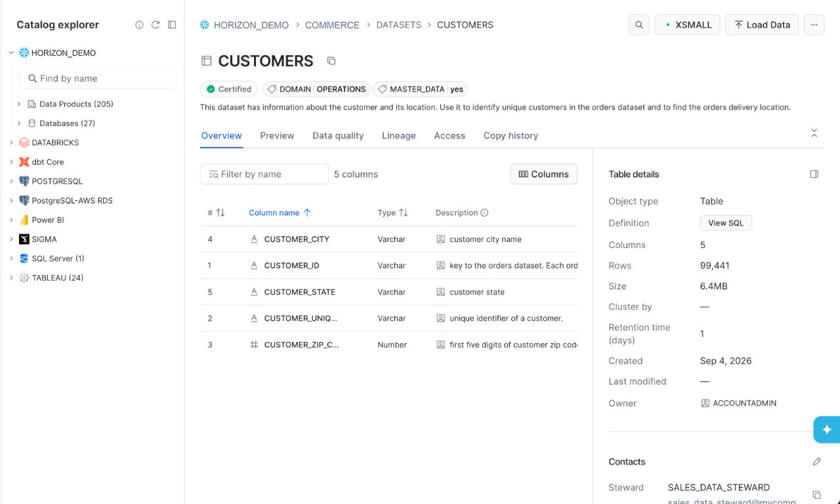Expand the TABLEAU (24) node
840x504 pixels.
(11, 278)
